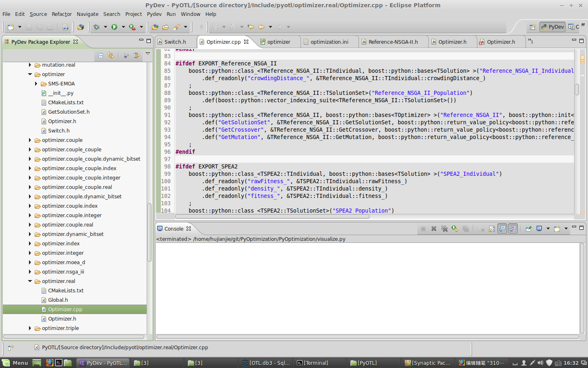Viewport: 588px width, 368px height.
Task: Open the OTL.db3 Sqlite window from taskbar
Action: point(266,363)
